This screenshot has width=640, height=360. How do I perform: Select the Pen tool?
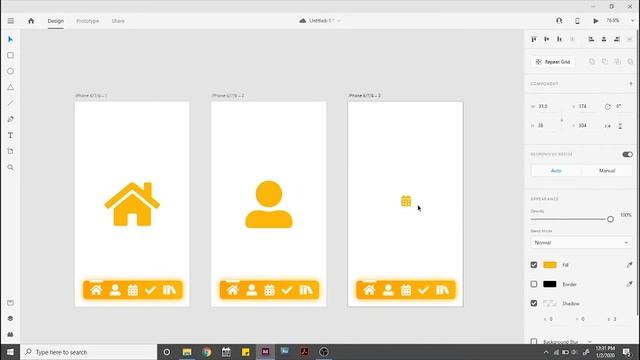click(10, 119)
